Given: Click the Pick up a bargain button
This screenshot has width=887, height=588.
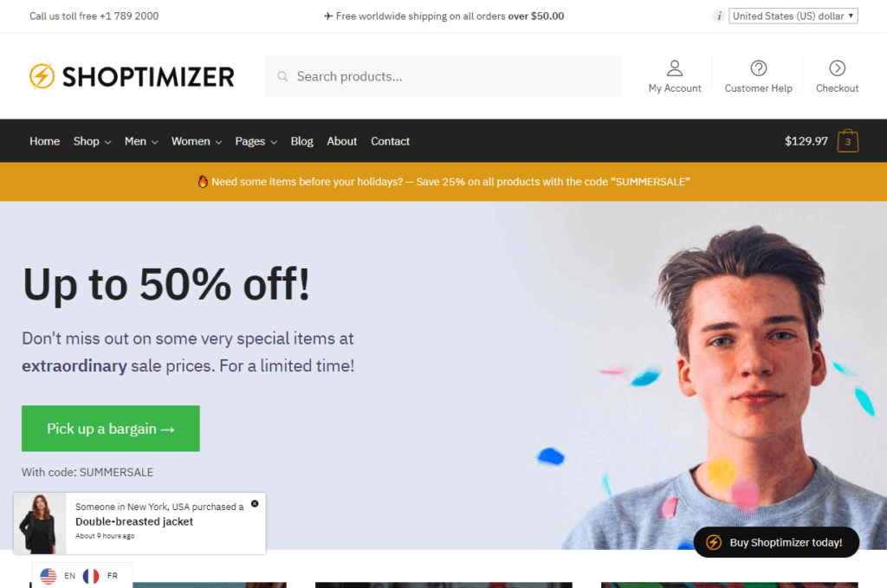Looking at the screenshot, I should (x=111, y=429).
